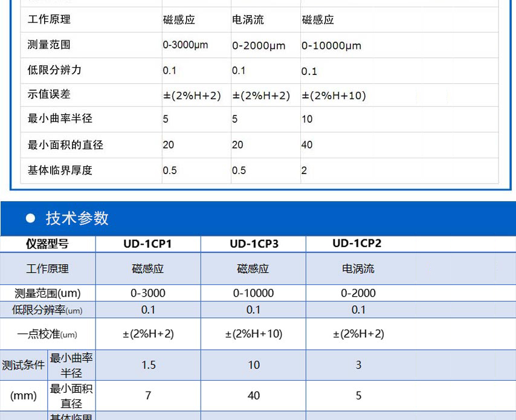Image resolution: width=516 pixels, height=420 pixels.
Task: Select the 仪器型号 header cell
Action: point(48,244)
